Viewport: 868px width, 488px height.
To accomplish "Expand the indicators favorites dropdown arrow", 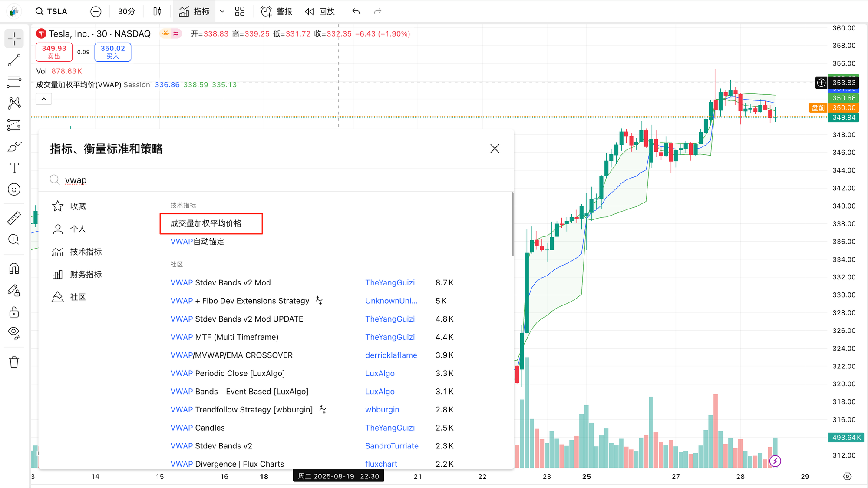I will click(222, 11).
